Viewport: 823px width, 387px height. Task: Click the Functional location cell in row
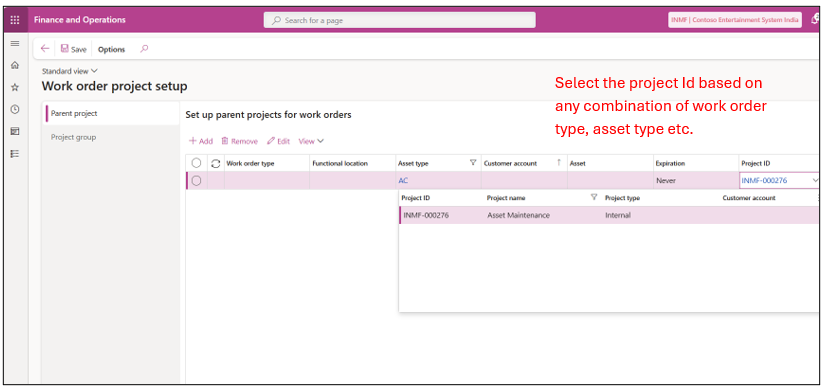[352, 181]
